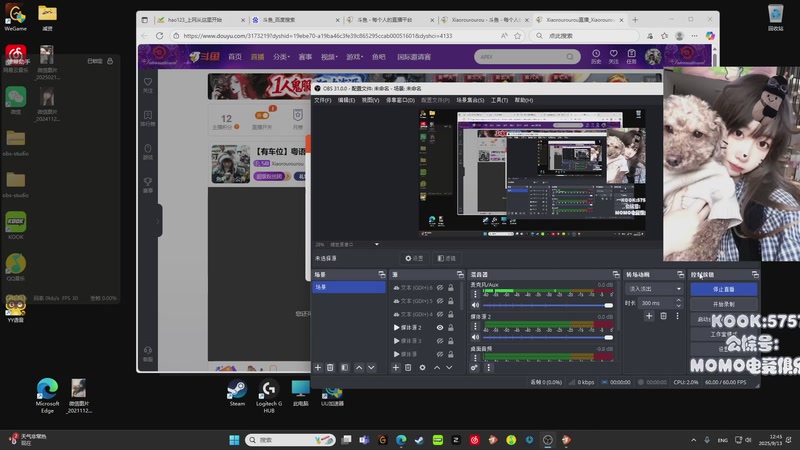
Task: Open OBS 工具(T) menu
Action: (499, 100)
